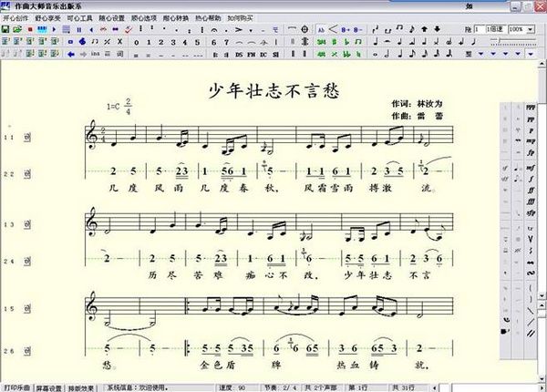Open the 100% zoom dropdown
This screenshot has width=547, height=392.
click(x=531, y=29)
